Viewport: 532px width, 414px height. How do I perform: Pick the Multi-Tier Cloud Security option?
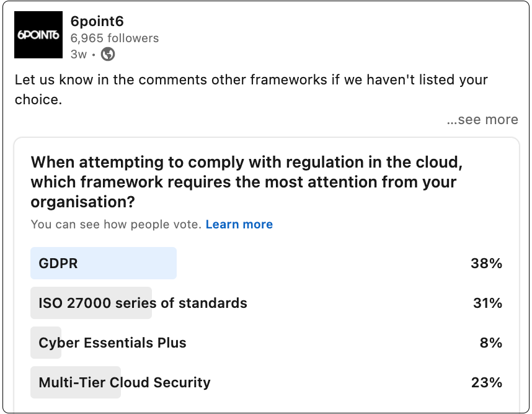[267, 382]
